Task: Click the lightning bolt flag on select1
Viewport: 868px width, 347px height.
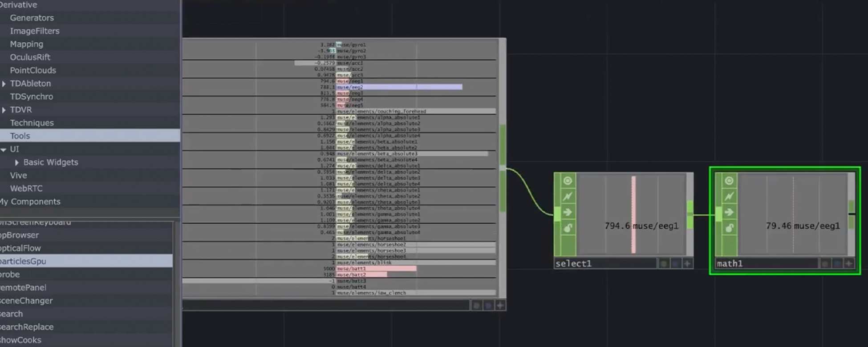Action: pyautogui.click(x=568, y=196)
